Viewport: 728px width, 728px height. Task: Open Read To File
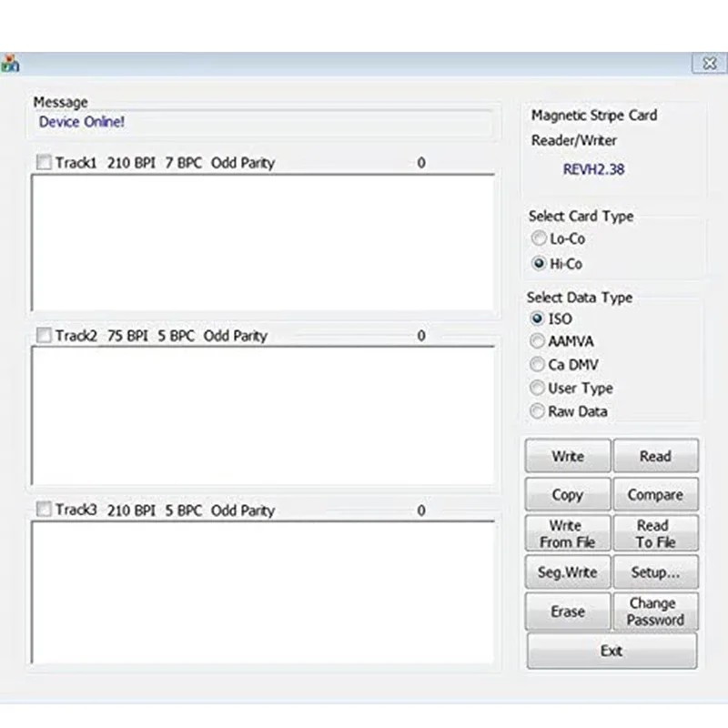[x=655, y=533]
